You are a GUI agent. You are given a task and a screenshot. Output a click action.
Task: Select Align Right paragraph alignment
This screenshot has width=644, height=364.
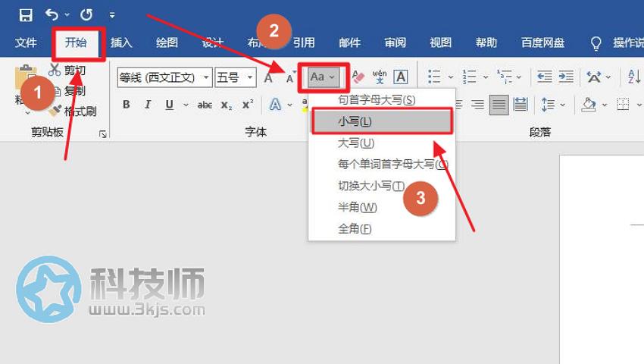click(477, 105)
